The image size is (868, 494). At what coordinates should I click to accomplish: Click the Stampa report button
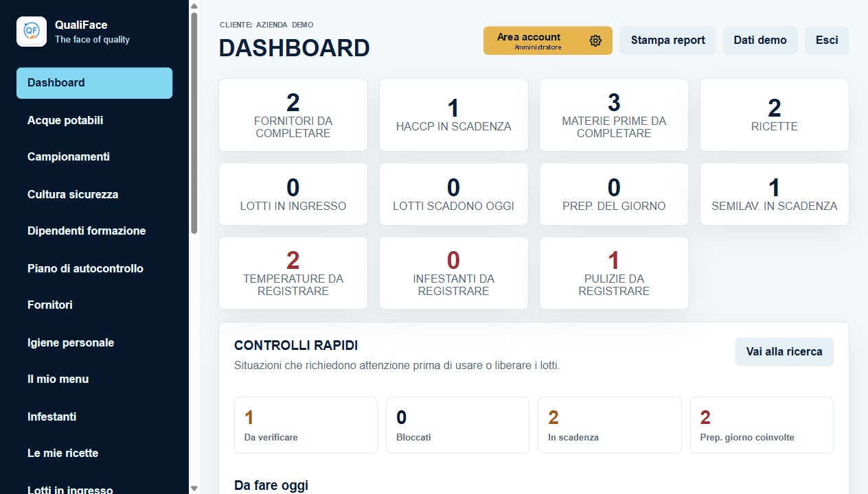pyautogui.click(x=667, y=40)
